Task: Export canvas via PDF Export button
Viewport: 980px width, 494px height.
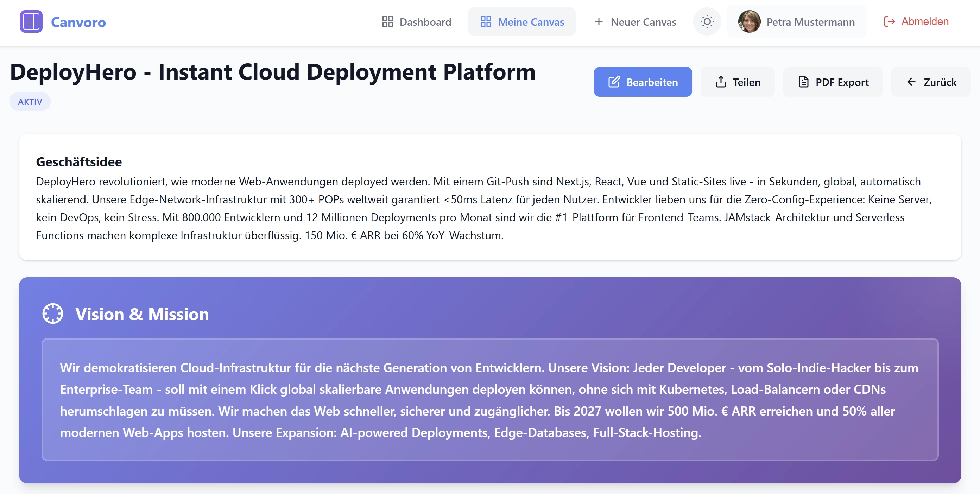Action: 833,82
